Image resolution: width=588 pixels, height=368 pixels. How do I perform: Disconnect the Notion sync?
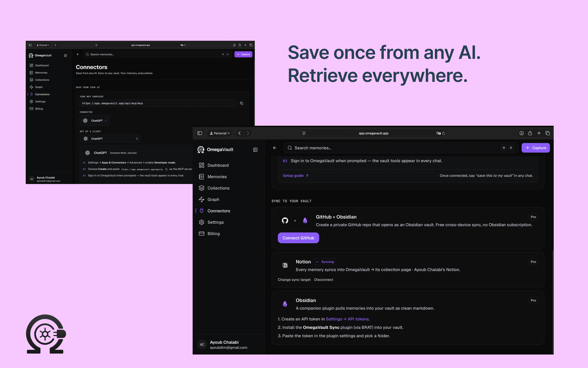(x=323, y=280)
